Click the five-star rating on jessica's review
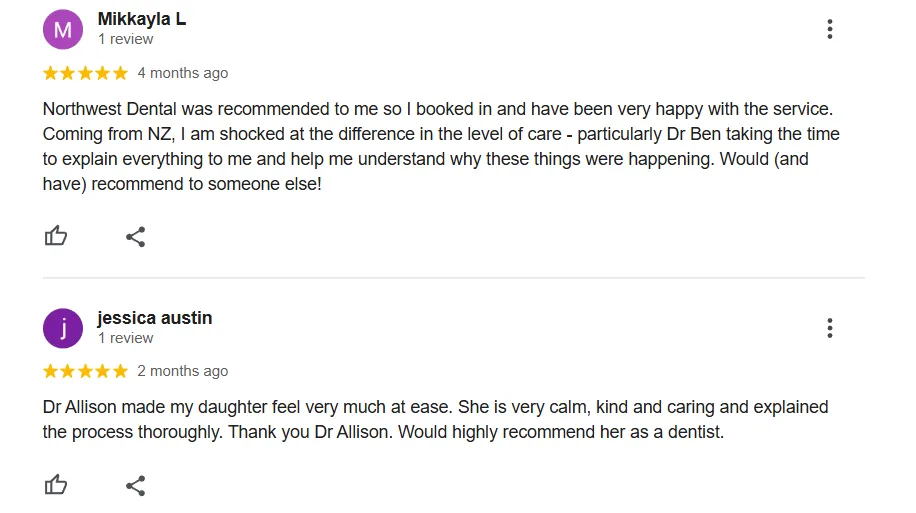This screenshot has width=916, height=513. (85, 371)
